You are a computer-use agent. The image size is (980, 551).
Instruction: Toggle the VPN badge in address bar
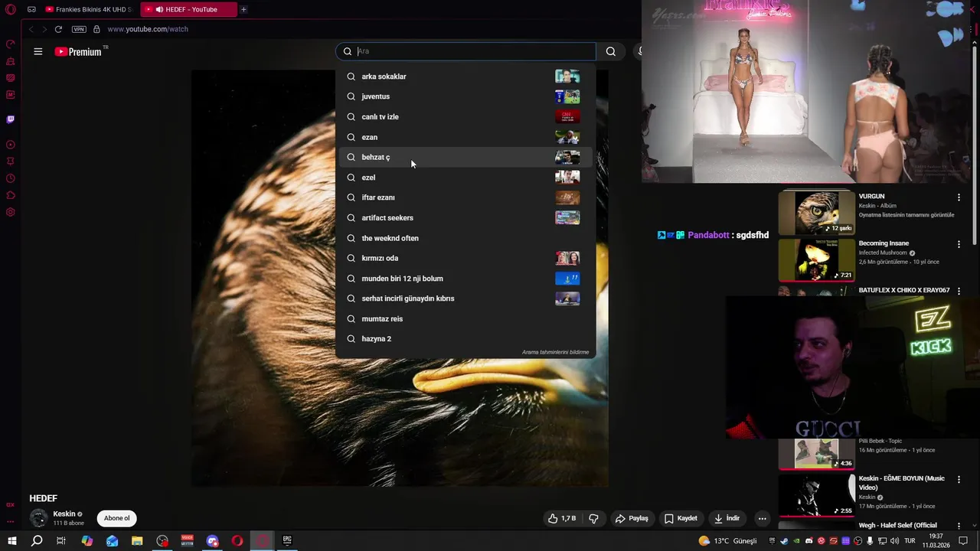coord(79,29)
